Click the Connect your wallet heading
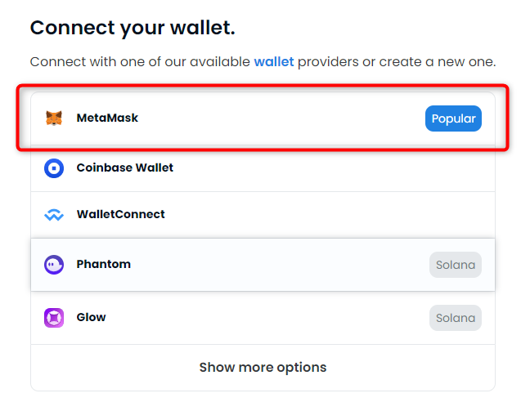The width and height of the screenshot is (530, 420). [x=132, y=27]
